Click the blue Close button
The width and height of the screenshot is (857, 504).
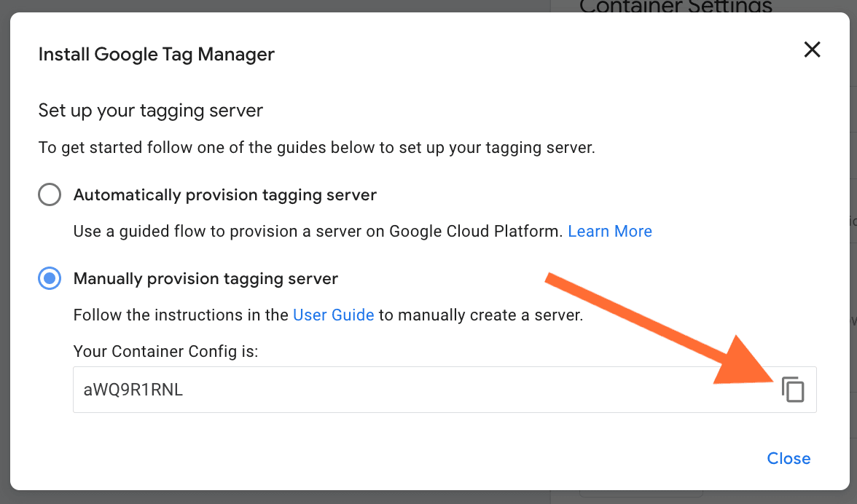788,458
